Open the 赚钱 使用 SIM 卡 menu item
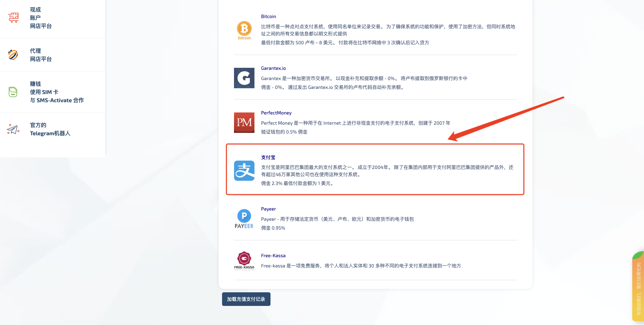644x325 pixels. coord(57,92)
